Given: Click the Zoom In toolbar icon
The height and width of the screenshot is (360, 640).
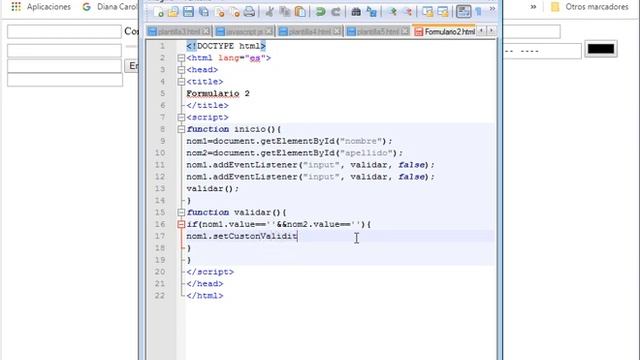Looking at the screenshot, I should click(x=392, y=11).
